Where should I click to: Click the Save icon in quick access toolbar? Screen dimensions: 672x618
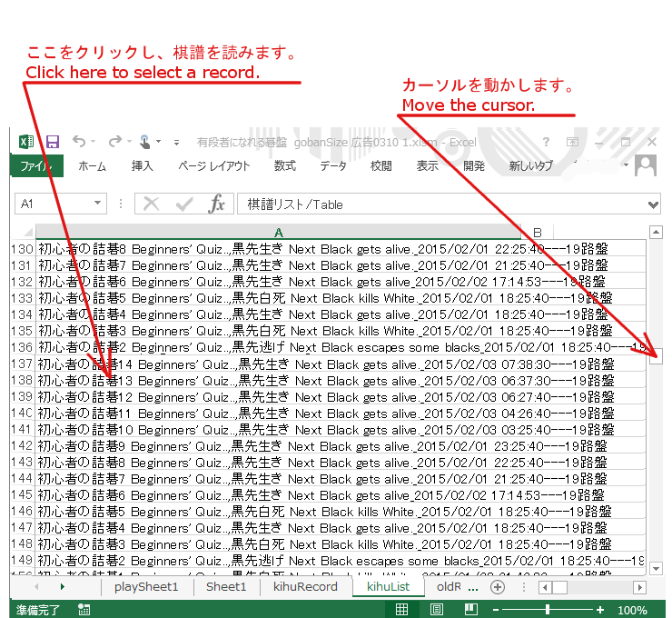pyautogui.click(x=53, y=142)
